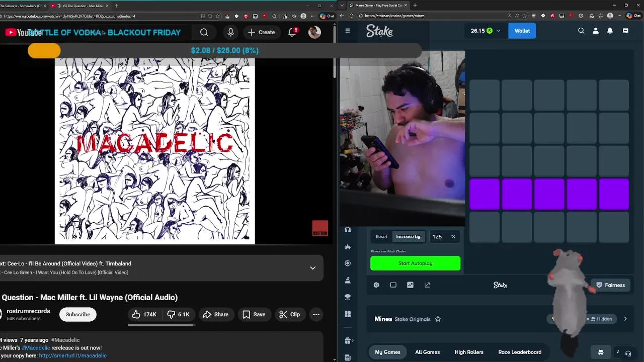Open Stake search magnifier
The image size is (644, 362).
pos(581,31)
